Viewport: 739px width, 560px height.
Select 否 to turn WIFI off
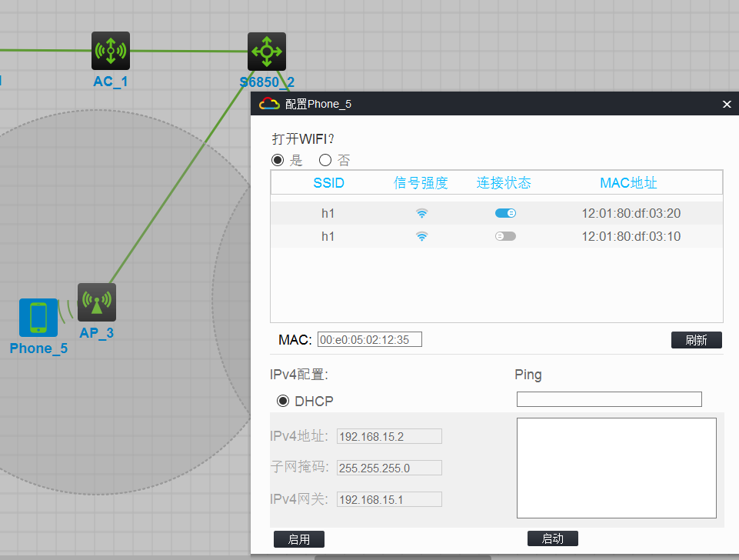tap(325, 160)
